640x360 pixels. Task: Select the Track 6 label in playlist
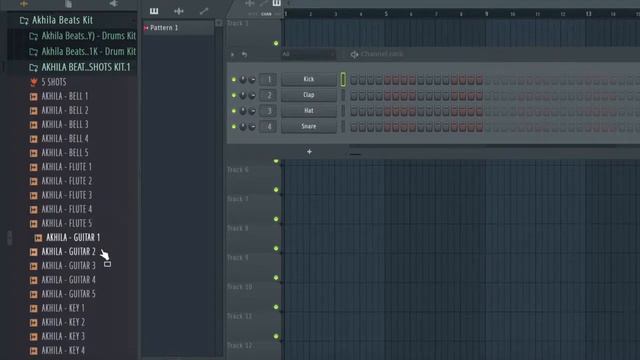point(238,170)
